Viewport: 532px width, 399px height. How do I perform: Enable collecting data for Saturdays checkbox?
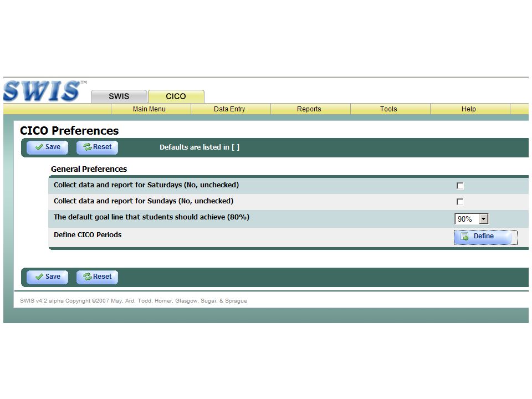(x=460, y=186)
